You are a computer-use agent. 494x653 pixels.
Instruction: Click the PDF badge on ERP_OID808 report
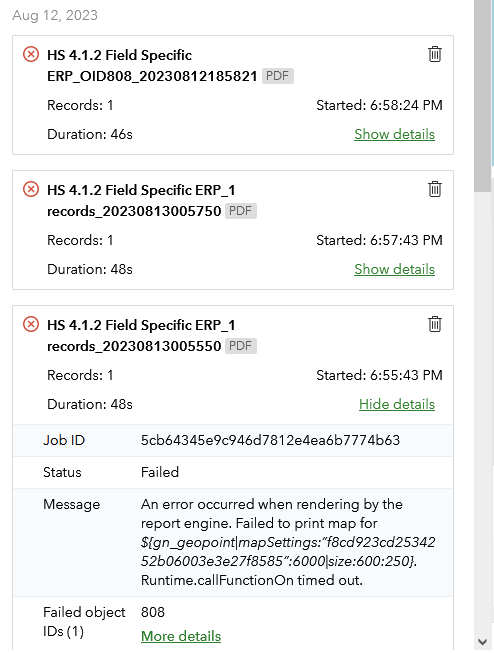pyautogui.click(x=277, y=76)
